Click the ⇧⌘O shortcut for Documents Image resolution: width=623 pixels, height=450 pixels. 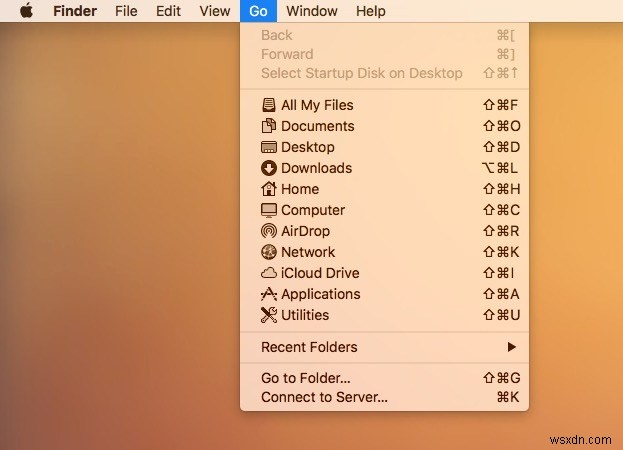pyautogui.click(x=502, y=126)
